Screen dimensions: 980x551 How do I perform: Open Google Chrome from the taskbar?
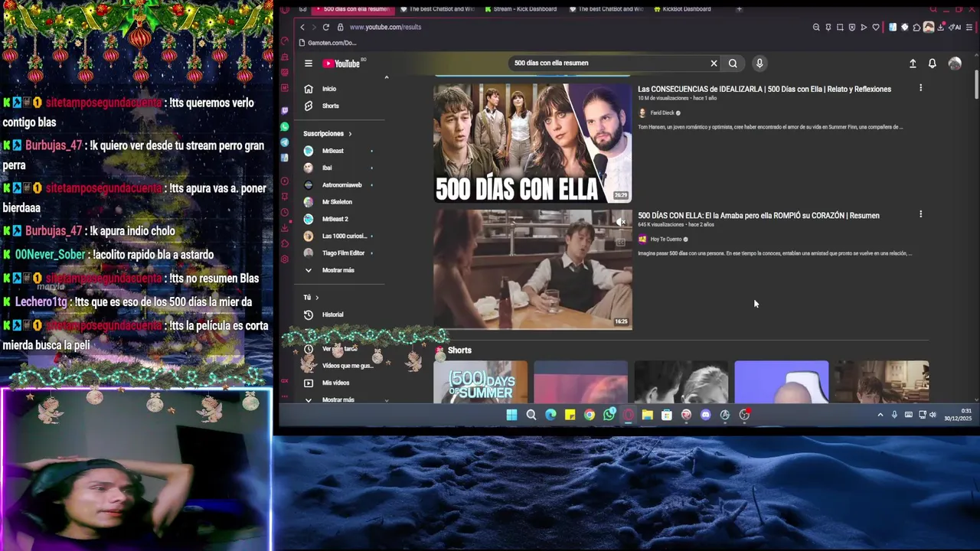[x=590, y=415]
